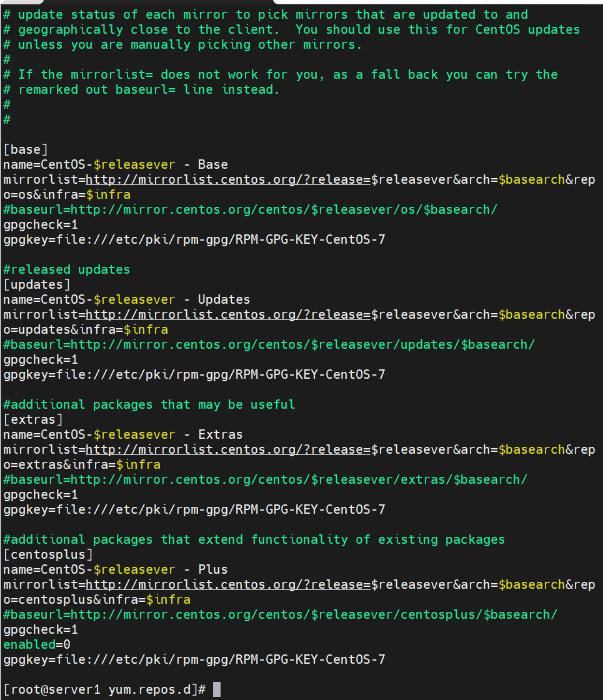Screen dimensions: 603x700
Task: Click the #released updates comment
Action: (66, 269)
